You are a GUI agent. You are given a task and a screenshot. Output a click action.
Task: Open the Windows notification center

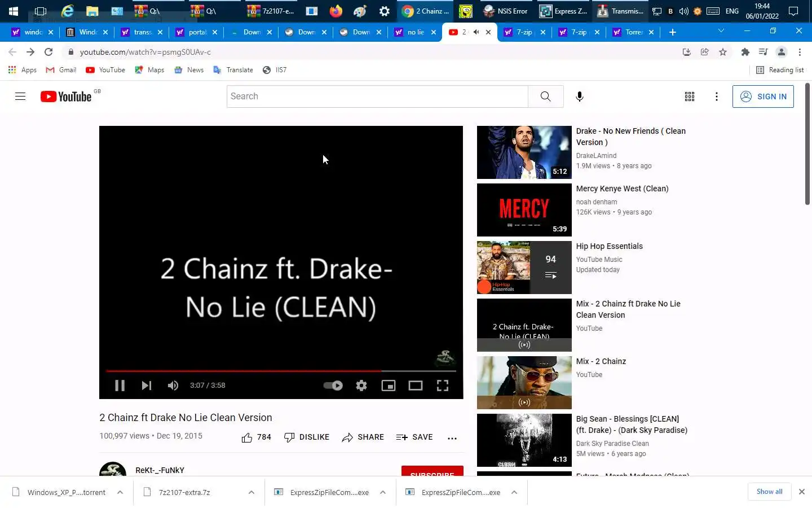pos(793,11)
